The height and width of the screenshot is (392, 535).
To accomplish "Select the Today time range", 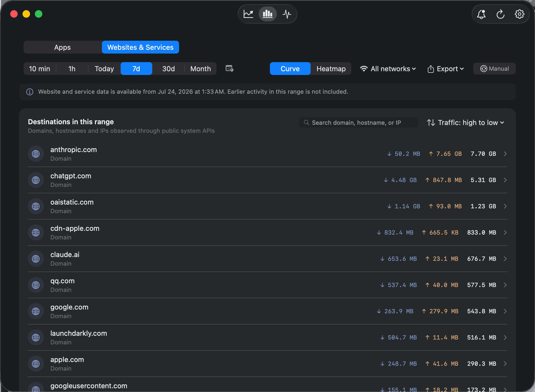I will tap(104, 69).
